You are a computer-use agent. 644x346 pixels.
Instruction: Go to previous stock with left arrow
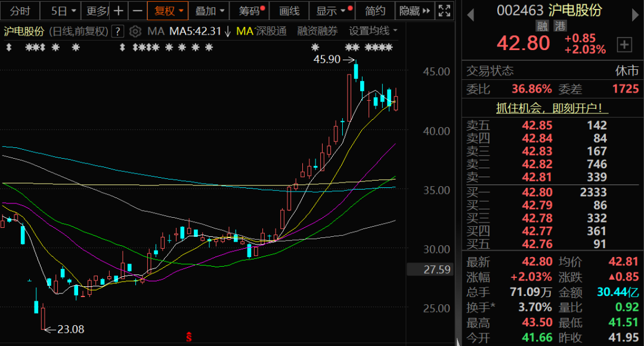[470, 12]
